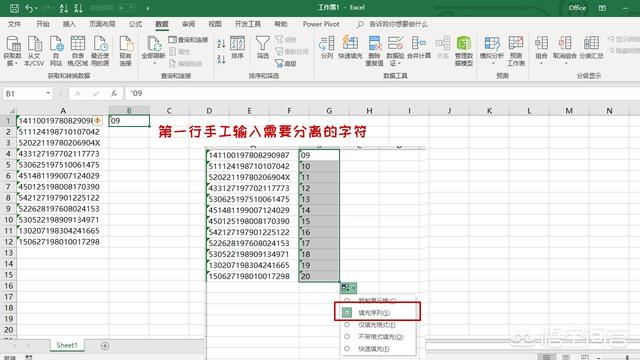Open the Power Pivot tab

click(x=321, y=24)
